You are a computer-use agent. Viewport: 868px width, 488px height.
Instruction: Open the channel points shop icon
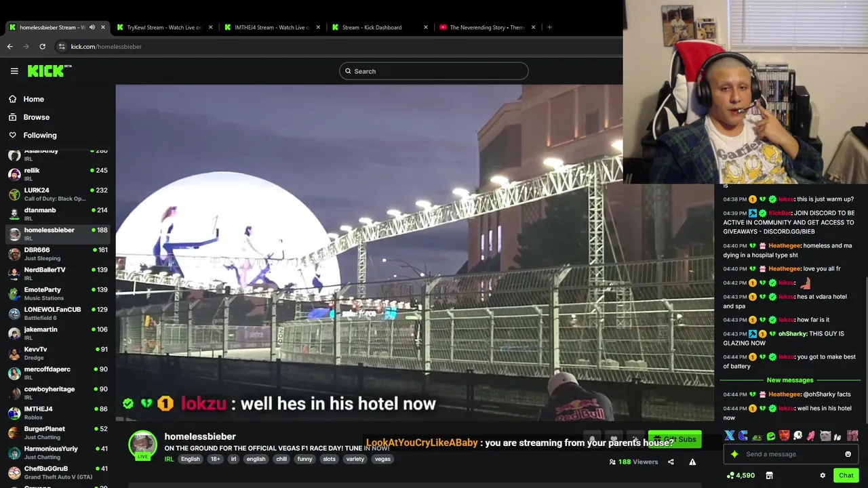point(770,476)
